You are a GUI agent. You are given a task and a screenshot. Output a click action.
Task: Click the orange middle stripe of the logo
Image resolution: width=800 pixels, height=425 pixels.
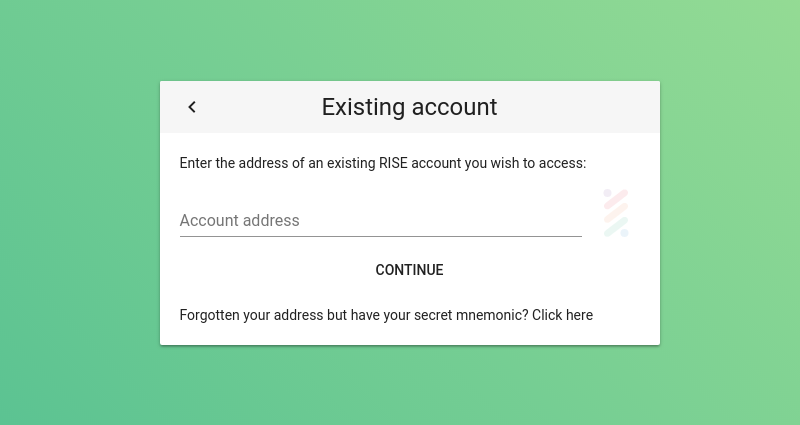[x=616, y=213]
